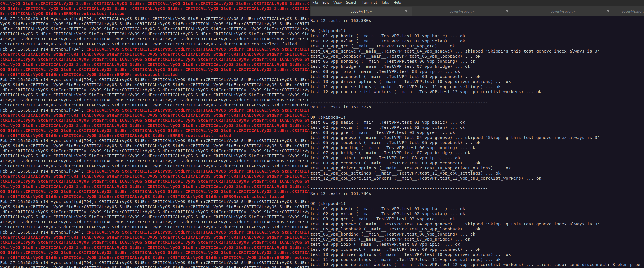Open the Help menu
This screenshot has height=268, width=644.
[x=397, y=3]
